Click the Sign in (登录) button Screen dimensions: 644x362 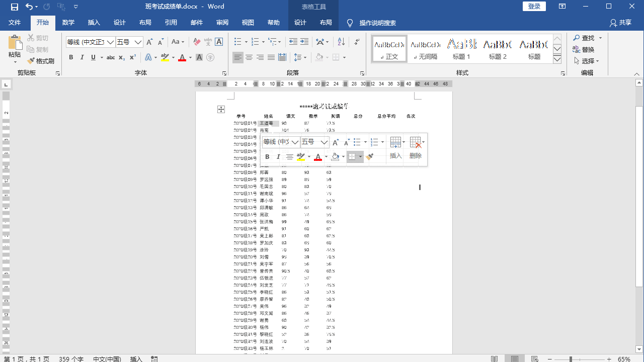[534, 7]
